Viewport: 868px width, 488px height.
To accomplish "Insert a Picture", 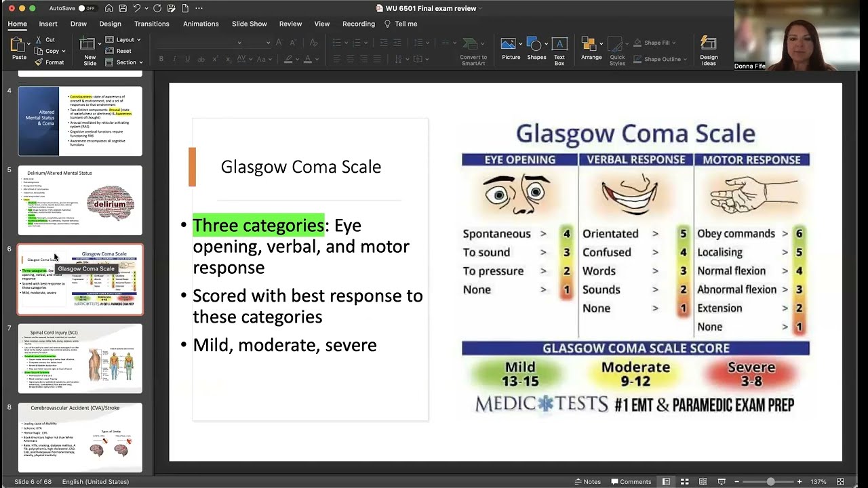I will [x=511, y=49].
